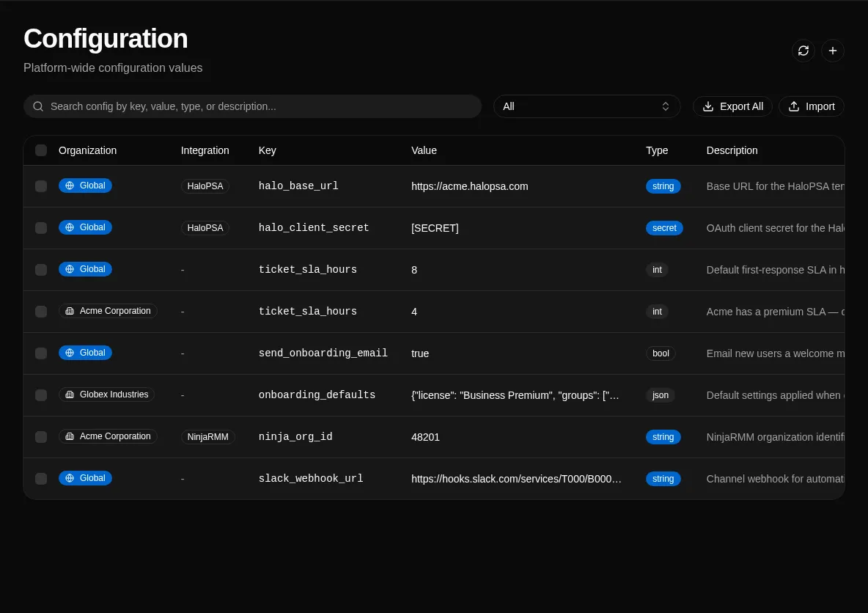The image size is (868, 613).
Task: Click globe icon in halo_base_url row
Action: pyautogui.click(x=70, y=186)
